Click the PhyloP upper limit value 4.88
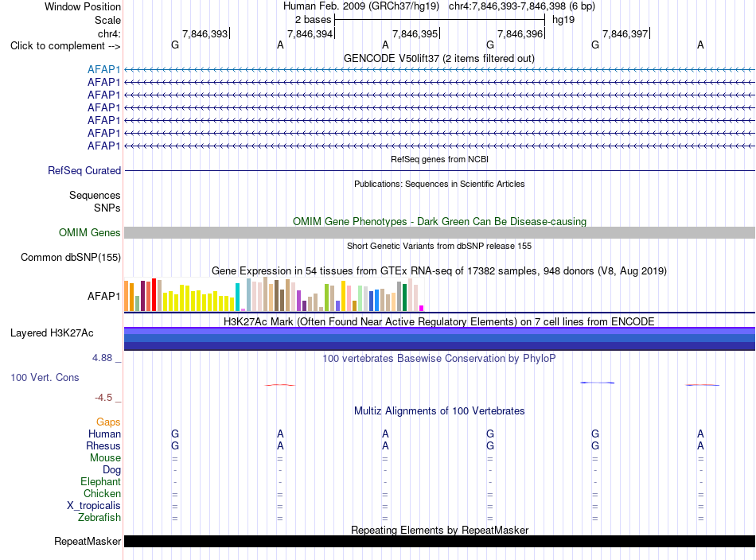Image resolution: width=756 pixels, height=560 pixels. coord(102,358)
